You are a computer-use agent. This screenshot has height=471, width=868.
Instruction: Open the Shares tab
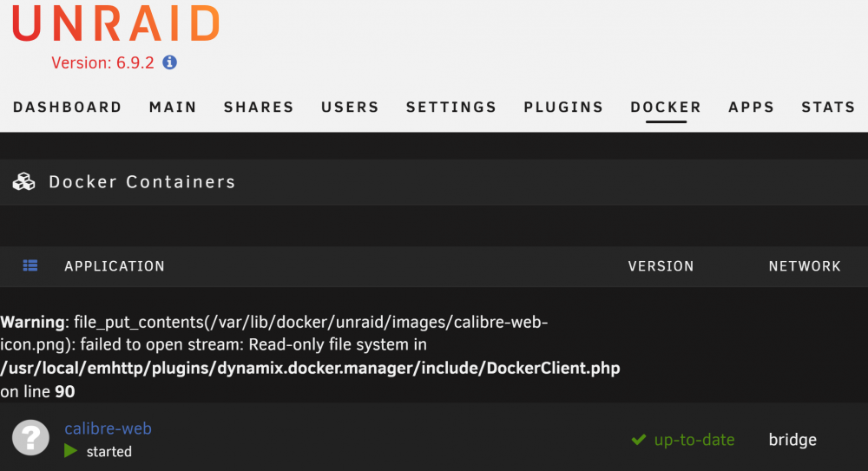[x=259, y=107]
